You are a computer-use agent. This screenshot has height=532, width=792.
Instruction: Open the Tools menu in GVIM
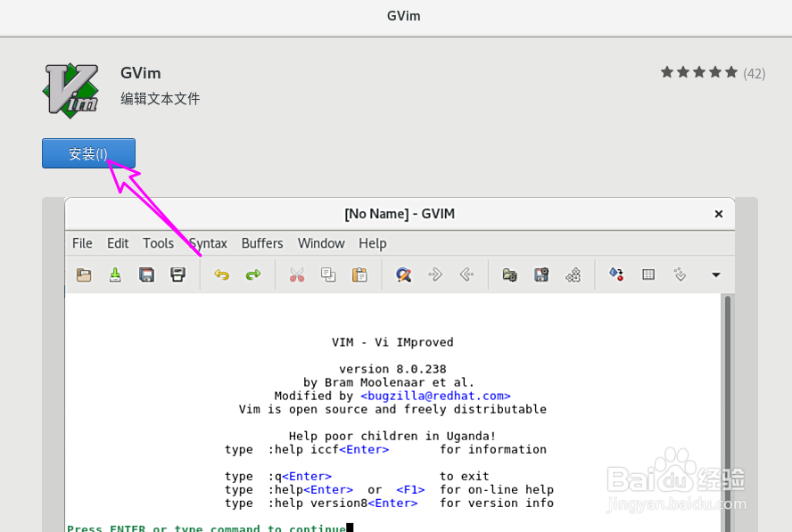click(158, 243)
